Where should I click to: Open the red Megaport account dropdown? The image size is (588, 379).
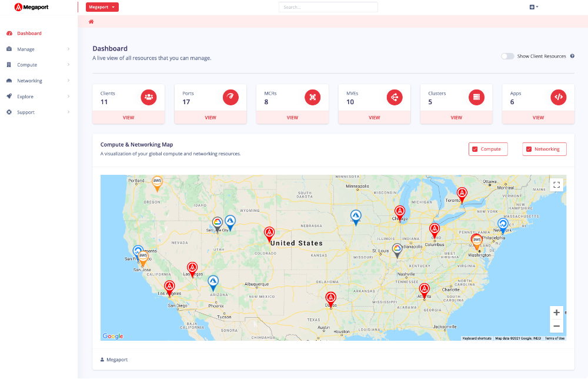click(x=102, y=7)
